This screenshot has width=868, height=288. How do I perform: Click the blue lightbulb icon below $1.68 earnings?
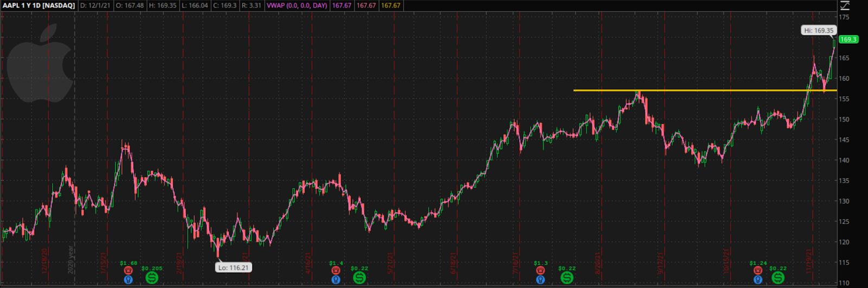[128, 280]
